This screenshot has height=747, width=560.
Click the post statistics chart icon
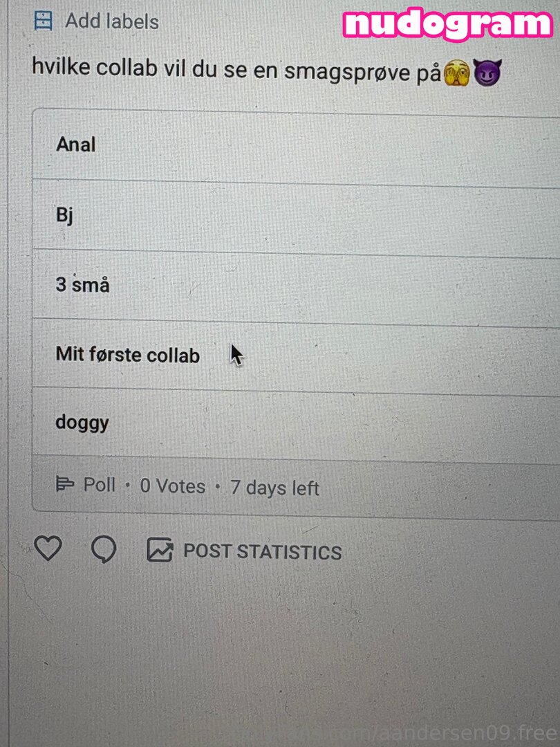tap(160, 551)
